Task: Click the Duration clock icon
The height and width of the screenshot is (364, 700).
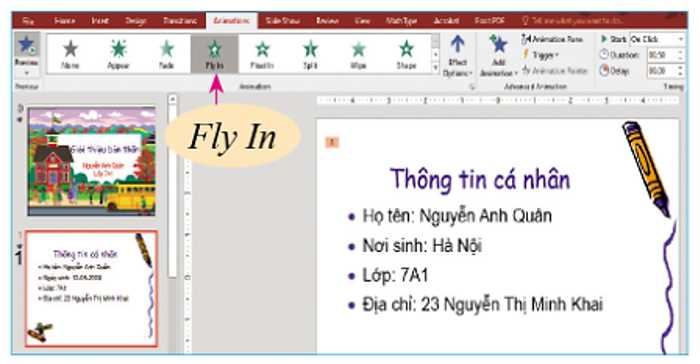Action: click(604, 55)
